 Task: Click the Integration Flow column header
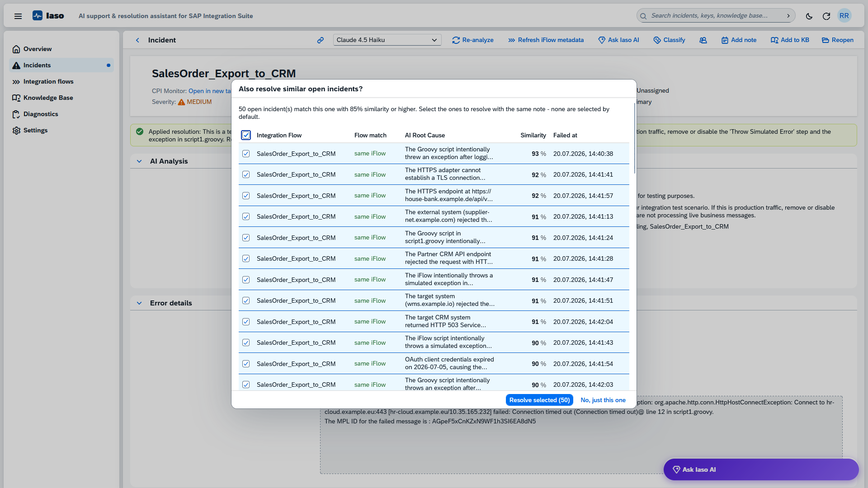tap(279, 136)
